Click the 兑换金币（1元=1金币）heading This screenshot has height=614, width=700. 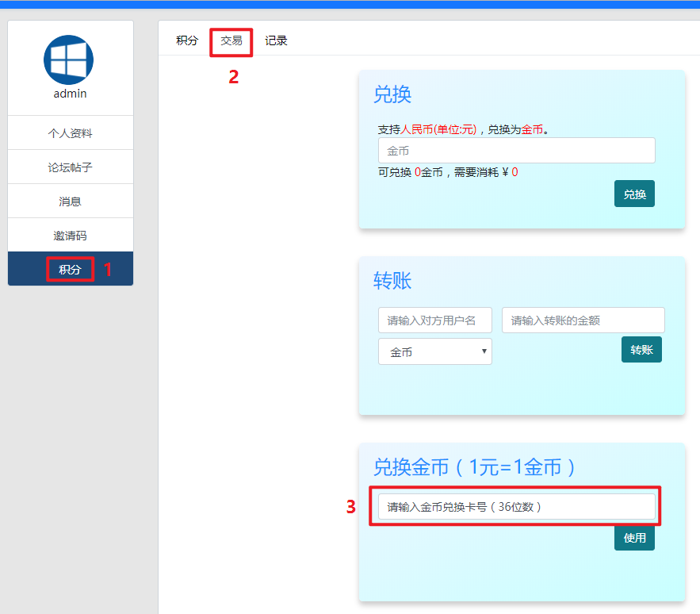click(474, 467)
